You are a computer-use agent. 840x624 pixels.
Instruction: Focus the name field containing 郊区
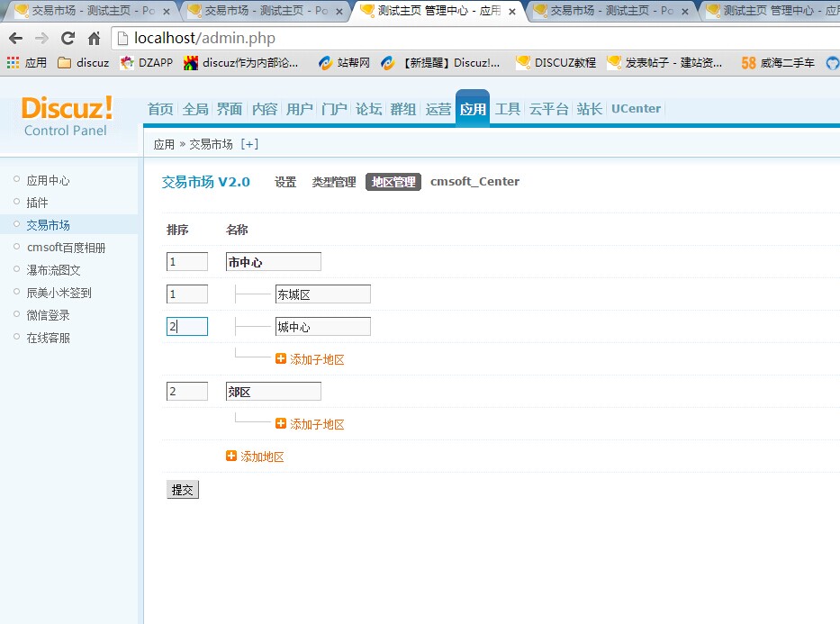pos(273,392)
